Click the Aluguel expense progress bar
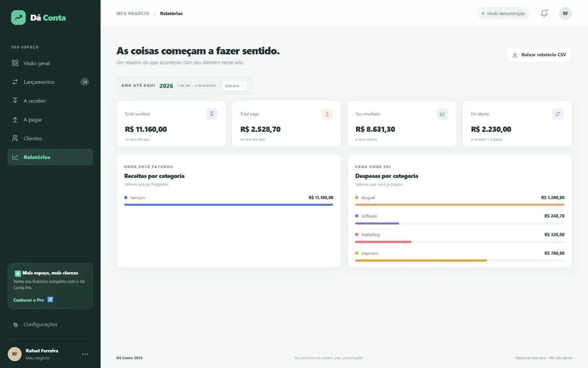The height and width of the screenshot is (368, 588). (460, 204)
